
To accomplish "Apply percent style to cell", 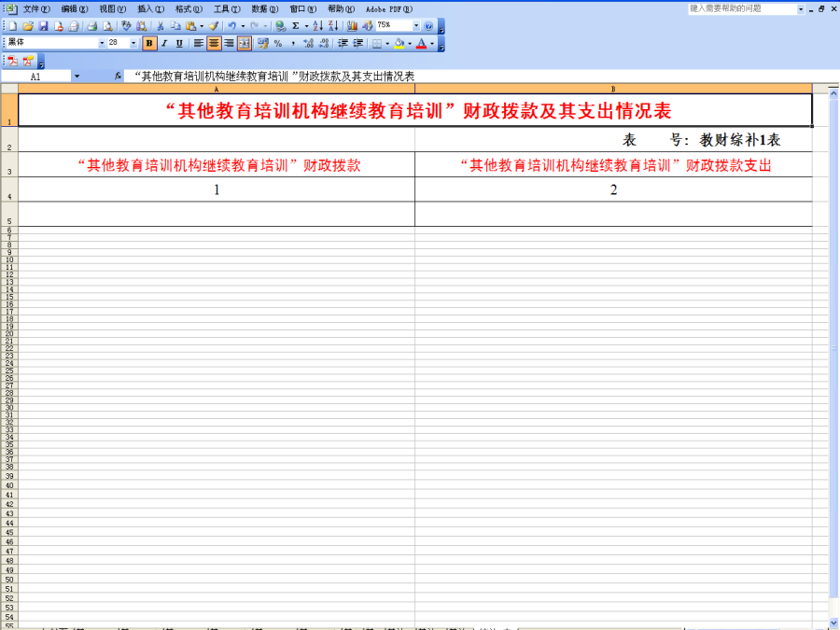I will tap(278, 43).
